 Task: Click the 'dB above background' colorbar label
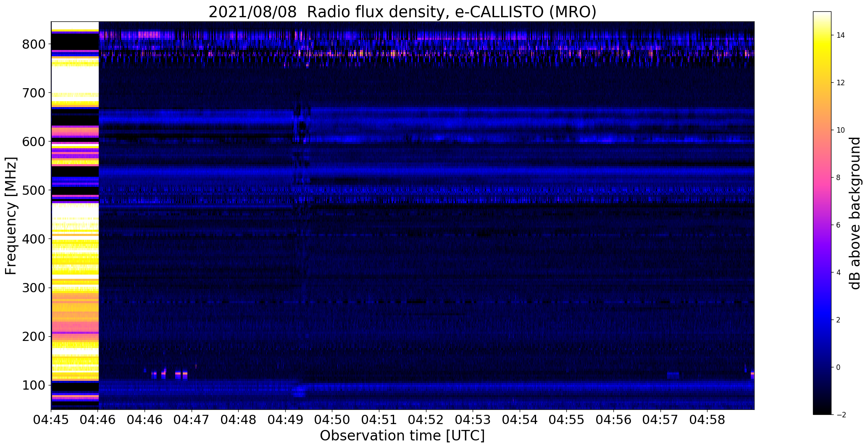(x=855, y=213)
